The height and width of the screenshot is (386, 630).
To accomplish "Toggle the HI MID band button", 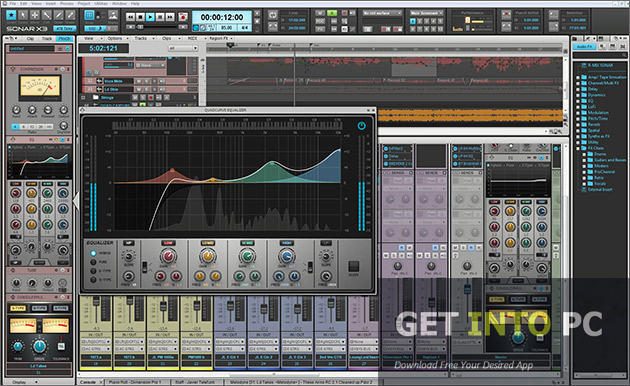I will (x=247, y=243).
